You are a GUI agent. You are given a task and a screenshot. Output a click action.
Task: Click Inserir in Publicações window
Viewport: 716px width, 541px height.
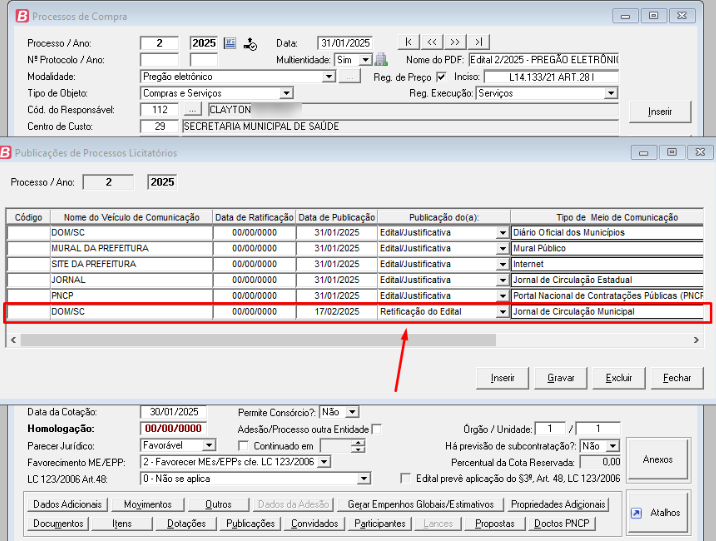[x=502, y=378]
